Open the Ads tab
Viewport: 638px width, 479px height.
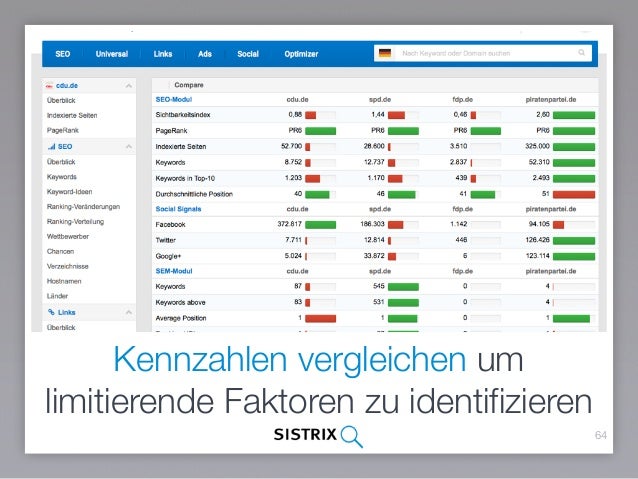[205, 54]
